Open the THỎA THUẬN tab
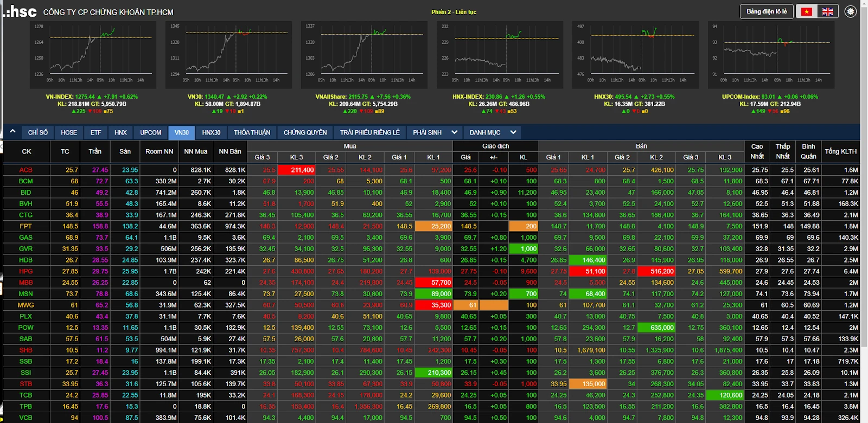Screen dimensions: 868x423 click(x=252, y=132)
